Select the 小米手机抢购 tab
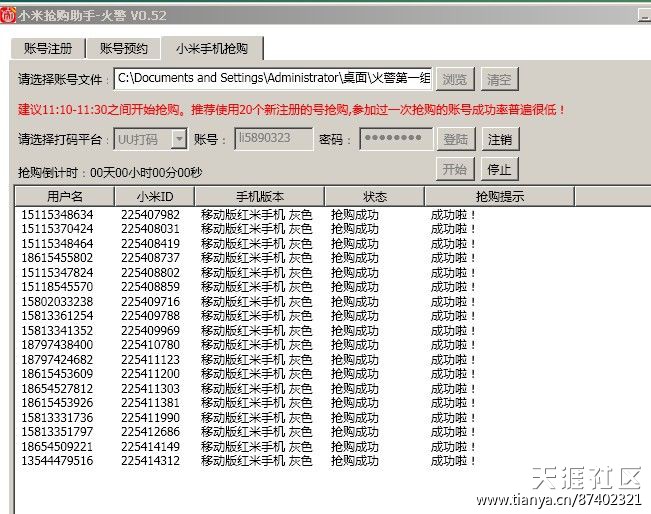 coord(212,48)
